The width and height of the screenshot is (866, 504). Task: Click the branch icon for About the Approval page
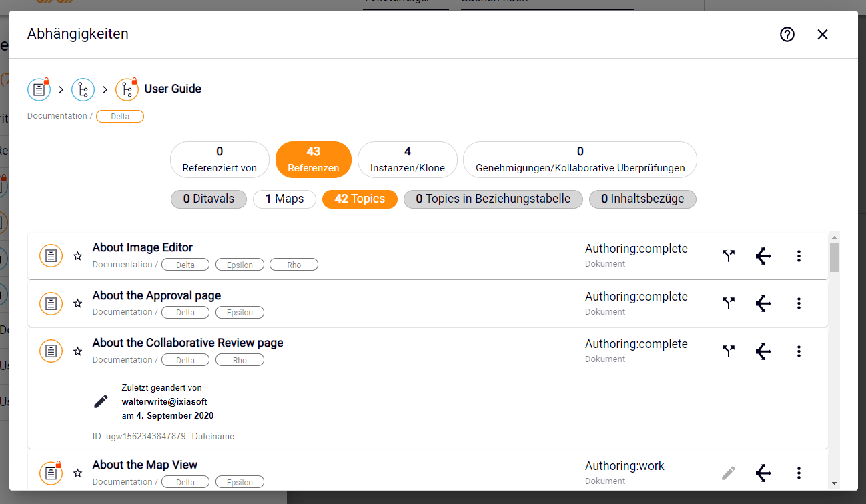[x=729, y=303]
